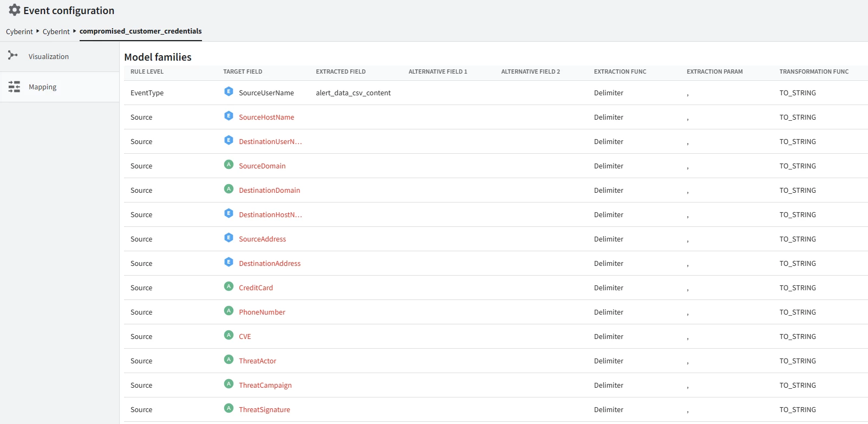This screenshot has width=868, height=424.
Task: Click the TRANSFORMATION FUNC column header
Action: (x=814, y=71)
